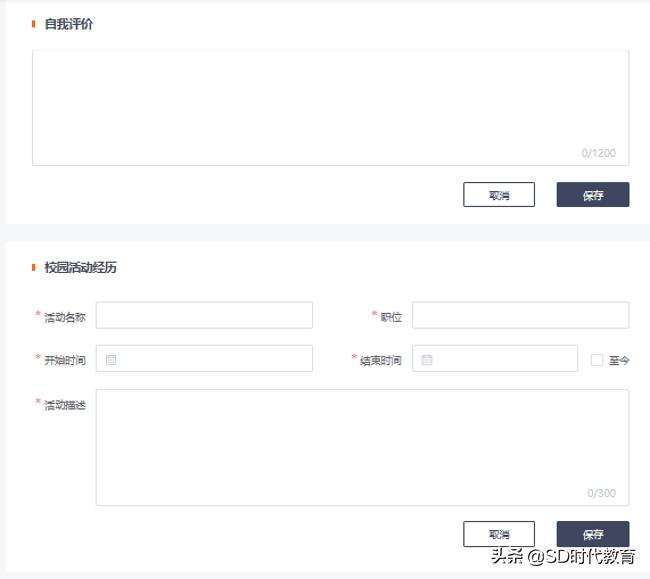Click the 活动名称 input box
Image resolution: width=650 pixels, height=579 pixels.
point(204,316)
